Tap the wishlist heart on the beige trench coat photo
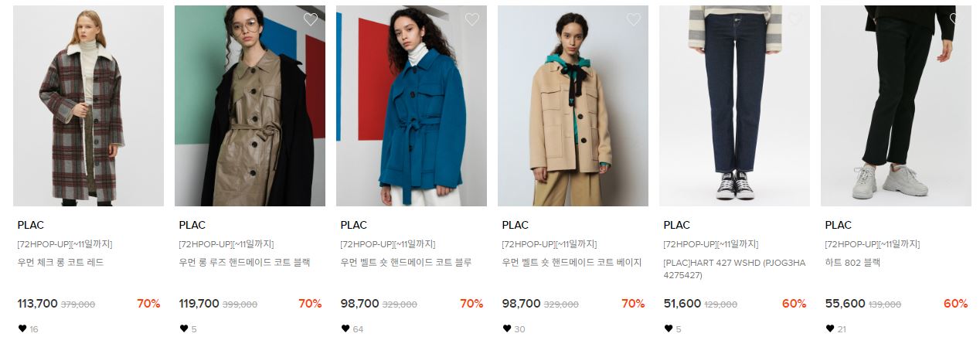The width and height of the screenshot is (980, 364). click(311, 19)
